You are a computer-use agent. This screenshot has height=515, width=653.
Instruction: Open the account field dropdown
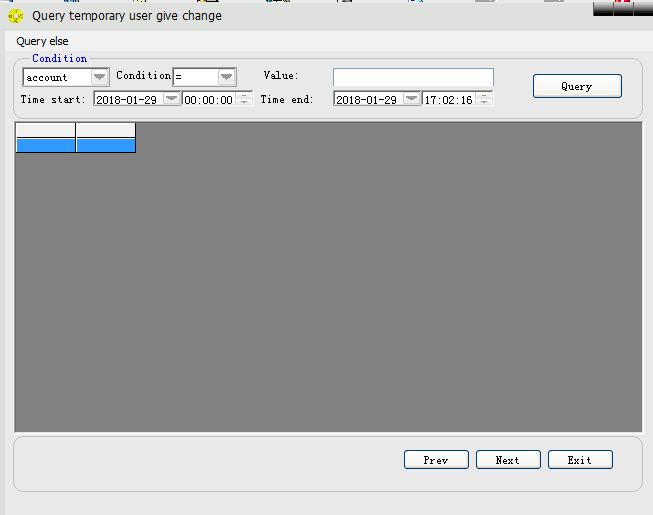[99, 77]
